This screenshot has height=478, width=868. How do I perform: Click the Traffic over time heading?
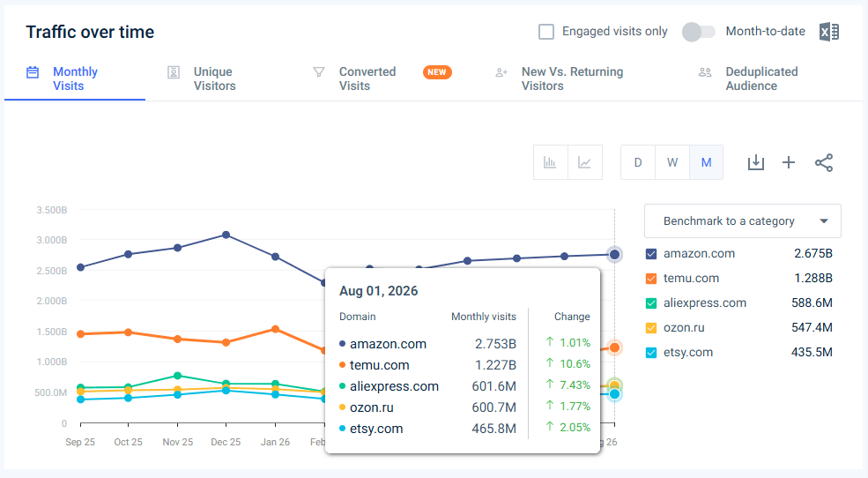(x=90, y=32)
